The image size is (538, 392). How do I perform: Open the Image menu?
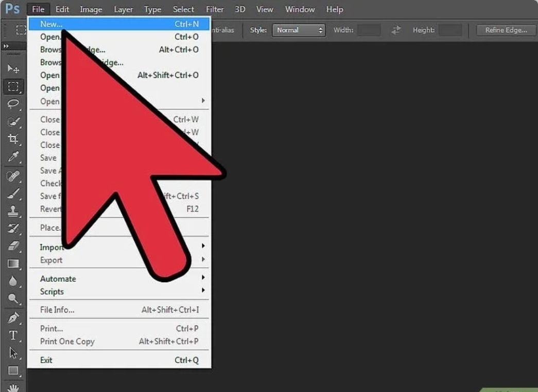pyautogui.click(x=91, y=9)
